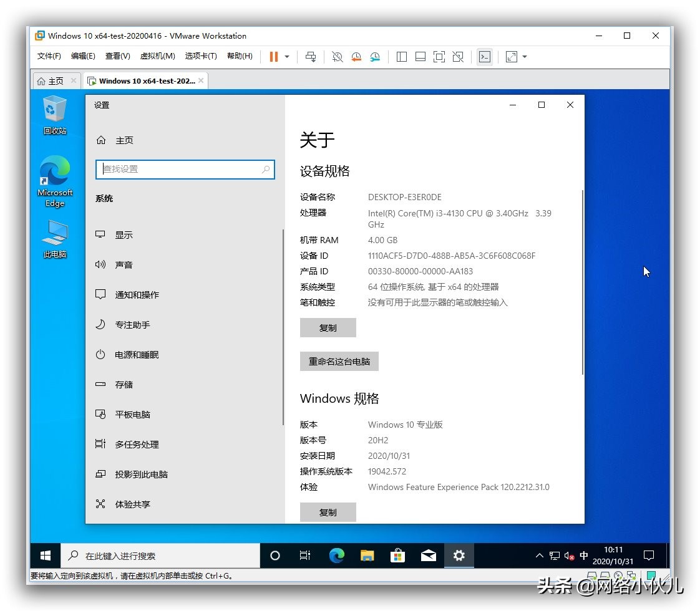This screenshot has height=611, width=700.
Task: Switch to the virtual machine console view
Action: 485,57
